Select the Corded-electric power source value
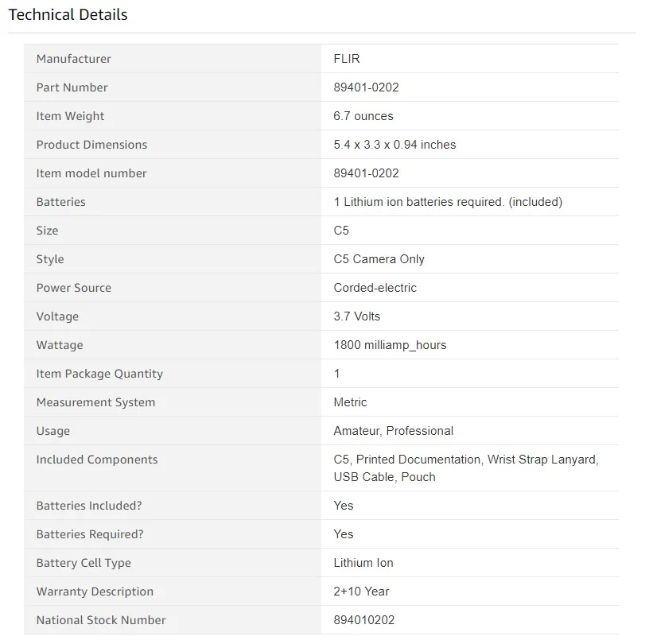649x644 pixels. [x=375, y=288]
